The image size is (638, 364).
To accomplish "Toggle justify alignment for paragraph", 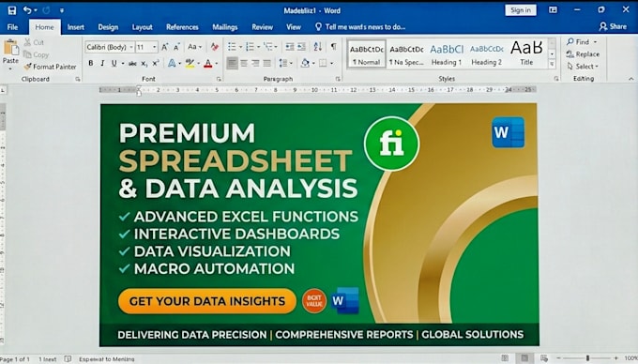I will (x=267, y=63).
